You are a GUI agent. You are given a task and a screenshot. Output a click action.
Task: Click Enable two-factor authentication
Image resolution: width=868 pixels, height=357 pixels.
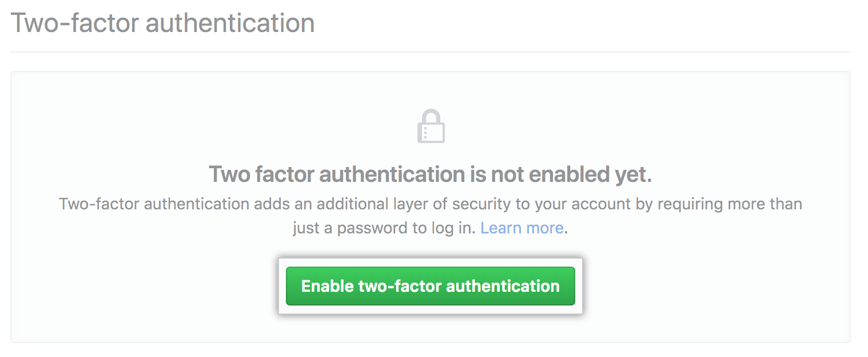pyautogui.click(x=431, y=286)
